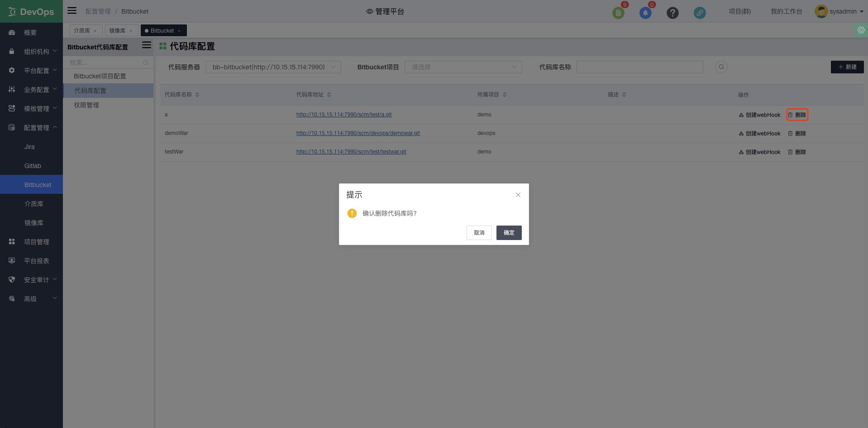Close the 镜像库 tab
Screen dimensions: 868x428
tap(131, 31)
